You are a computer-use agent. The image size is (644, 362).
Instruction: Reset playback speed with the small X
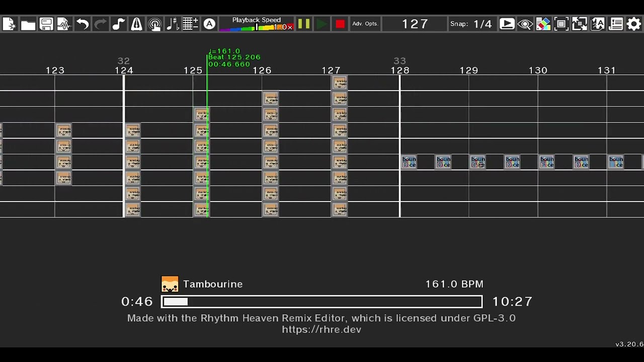290,27
